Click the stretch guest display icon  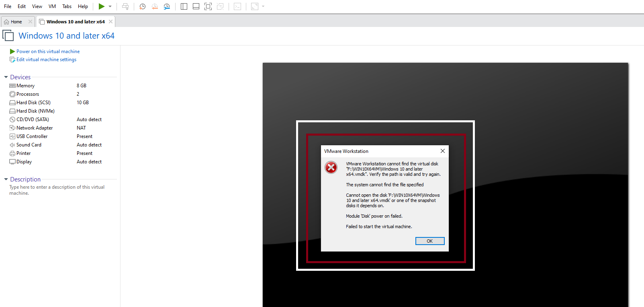255,6
